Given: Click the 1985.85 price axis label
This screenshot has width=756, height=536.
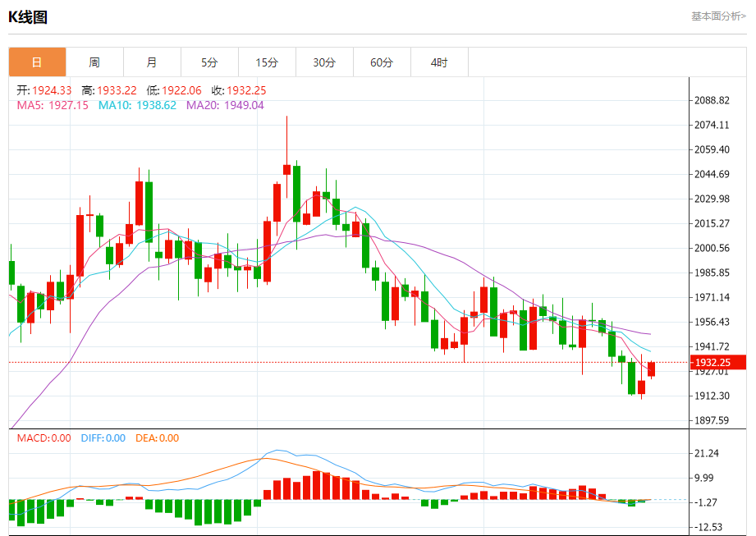Looking at the screenshot, I should tap(712, 273).
